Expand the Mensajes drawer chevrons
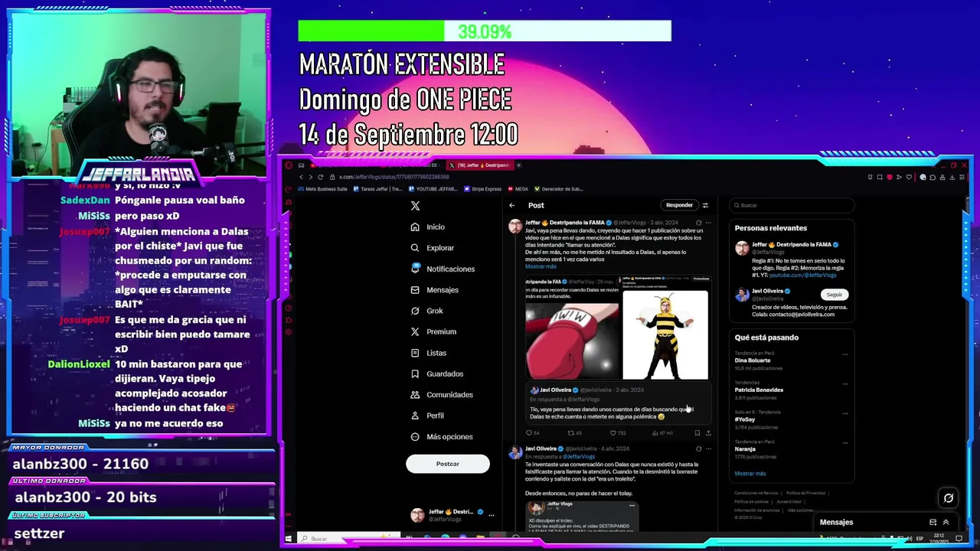Screen dimensions: 980x551 [946, 522]
